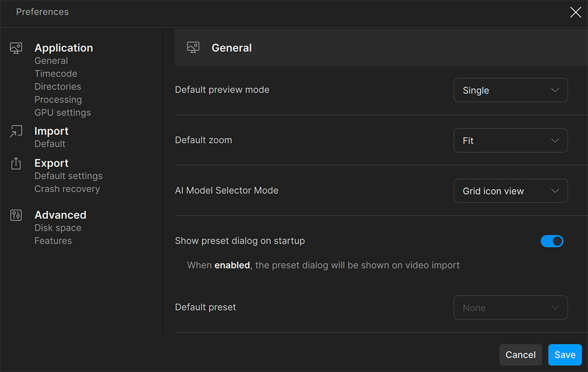Open AI Model Selector Mode dropdown

(x=510, y=191)
